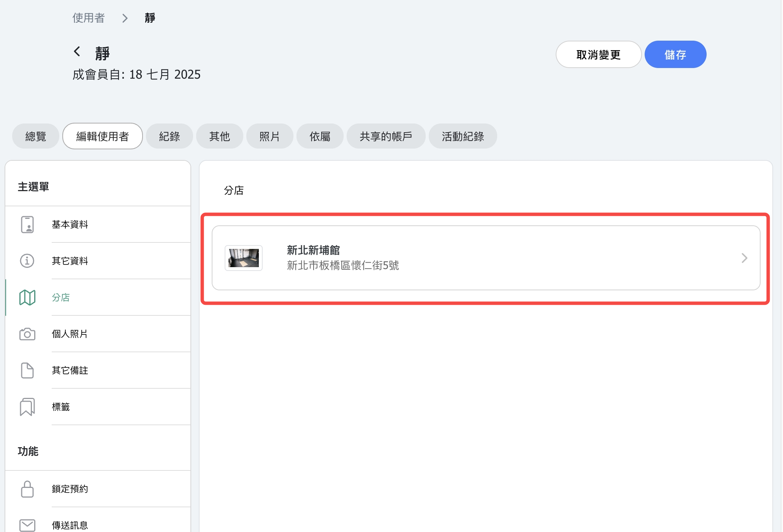Click the 個人照片 camera icon
Viewport: 783px width, 532px height.
pyautogui.click(x=27, y=334)
